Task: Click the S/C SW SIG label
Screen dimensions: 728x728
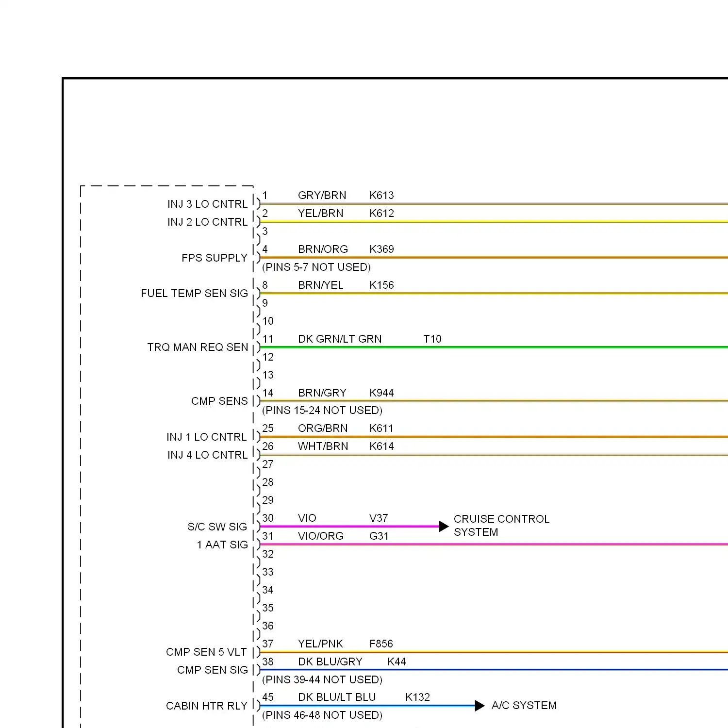Action: pos(217,527)
